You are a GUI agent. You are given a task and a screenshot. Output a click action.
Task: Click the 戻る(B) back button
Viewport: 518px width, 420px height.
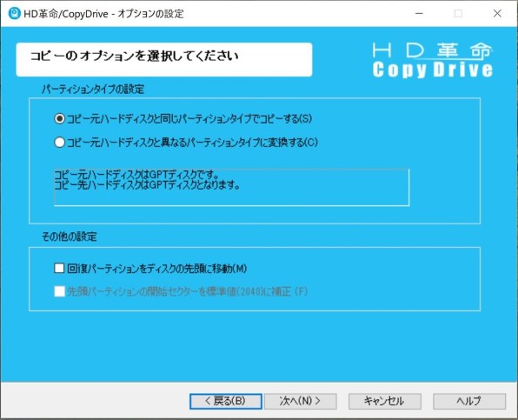[226, 401]
